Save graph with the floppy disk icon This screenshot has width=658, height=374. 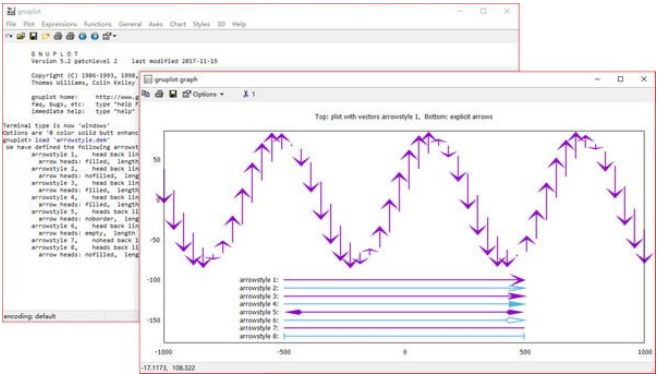pos(172,94)
